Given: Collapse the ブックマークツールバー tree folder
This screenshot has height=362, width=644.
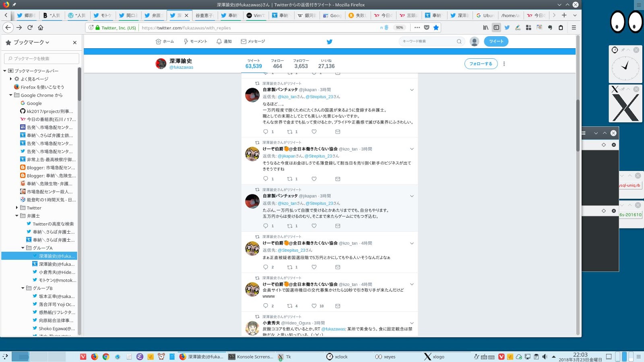Looking at the screenshot, I should tap(5, 71).
